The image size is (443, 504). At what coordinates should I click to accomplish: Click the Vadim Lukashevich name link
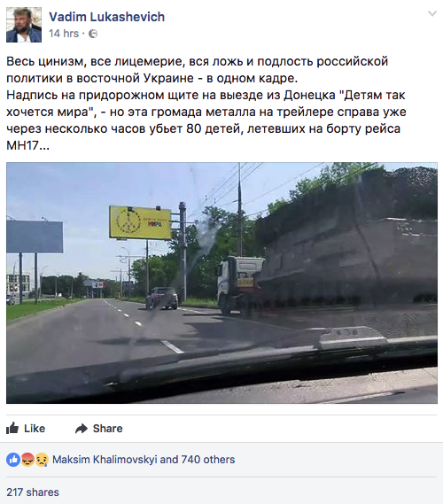pyautogui.click(x=106, y=17)
